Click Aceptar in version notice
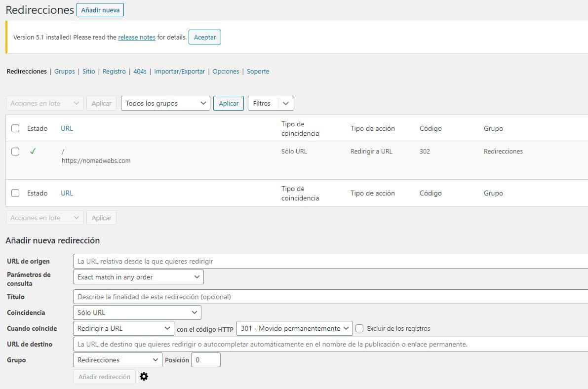Image resolution: width=588 pixels, height=389 pixels. (205, 37)
